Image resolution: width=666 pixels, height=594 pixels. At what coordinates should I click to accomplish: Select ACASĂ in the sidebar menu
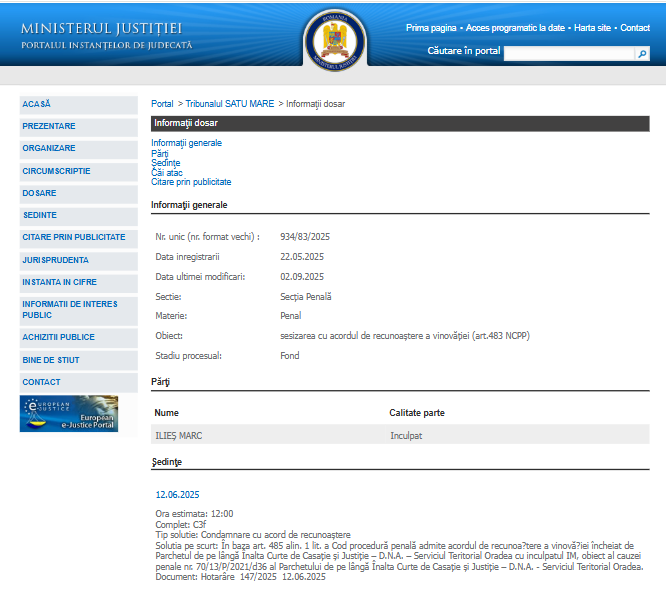(36, 104)
